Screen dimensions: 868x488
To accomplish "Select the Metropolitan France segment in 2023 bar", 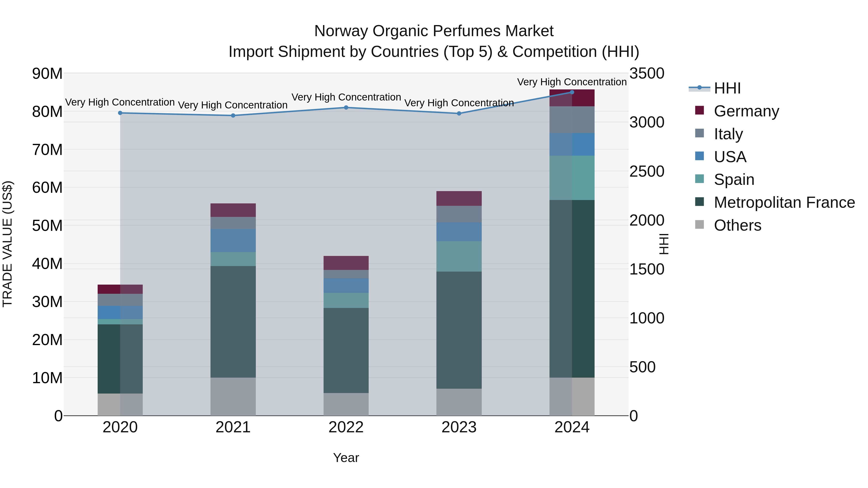I will pos(459,330).
